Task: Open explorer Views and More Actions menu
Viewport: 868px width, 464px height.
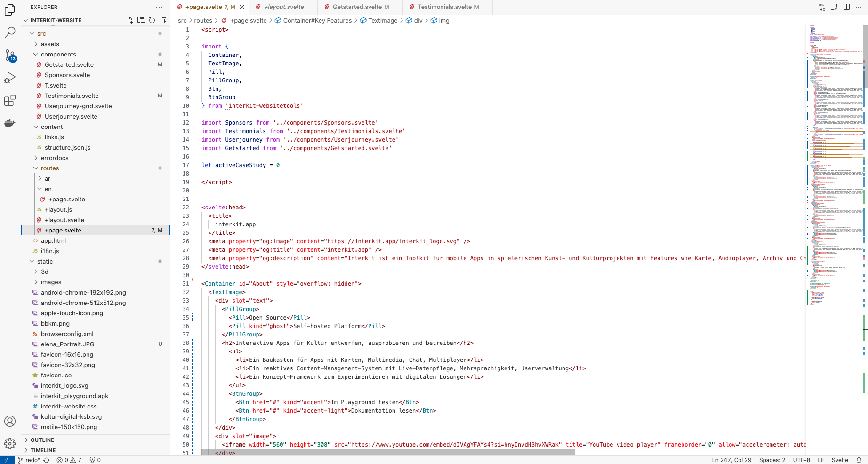Action: [x=159, y=7]
